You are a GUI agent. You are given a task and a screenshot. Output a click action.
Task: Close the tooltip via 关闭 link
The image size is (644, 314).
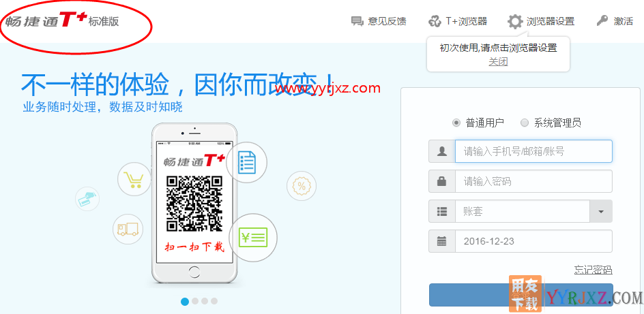pos(498,62)
